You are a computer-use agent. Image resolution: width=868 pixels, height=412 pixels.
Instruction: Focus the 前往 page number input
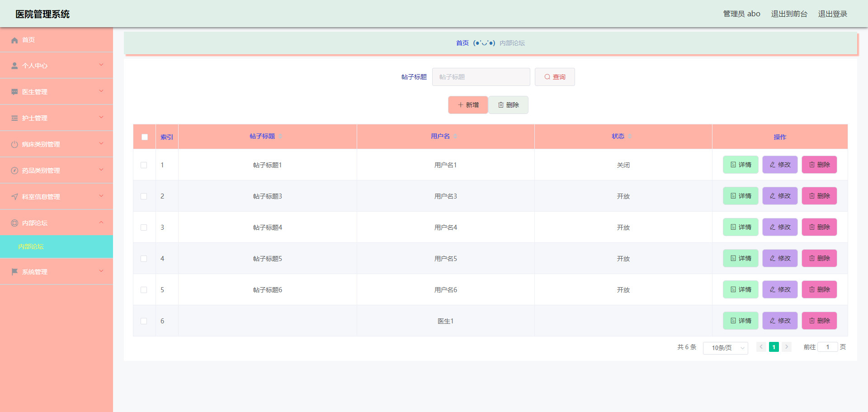827,347
